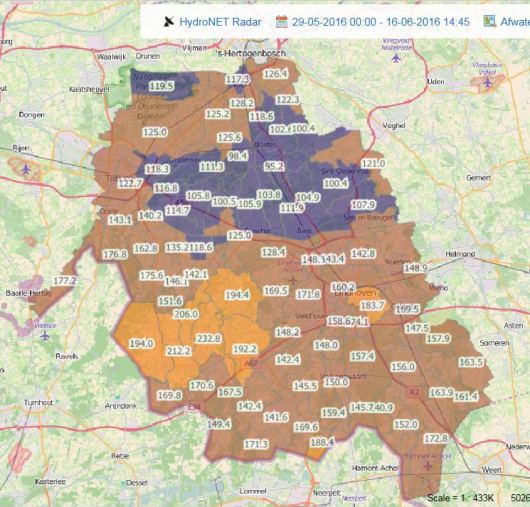Click the 126.4 value label

coord(275,74)
